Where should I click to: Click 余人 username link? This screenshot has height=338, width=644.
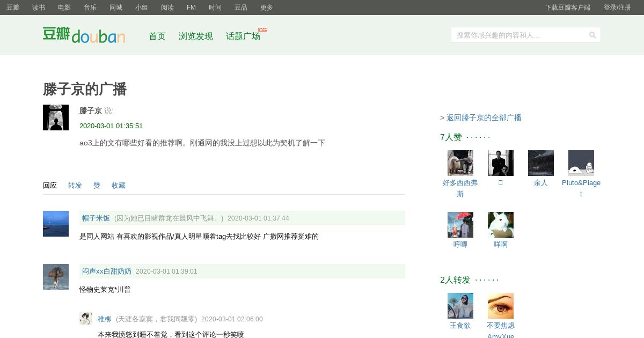(x=541, y=183)
